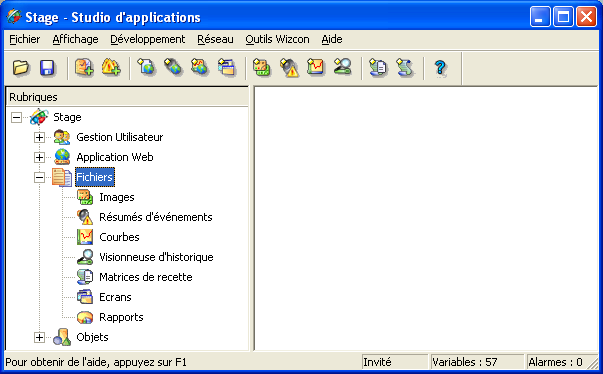Click the blue question mark help icon

coord(440,68)
